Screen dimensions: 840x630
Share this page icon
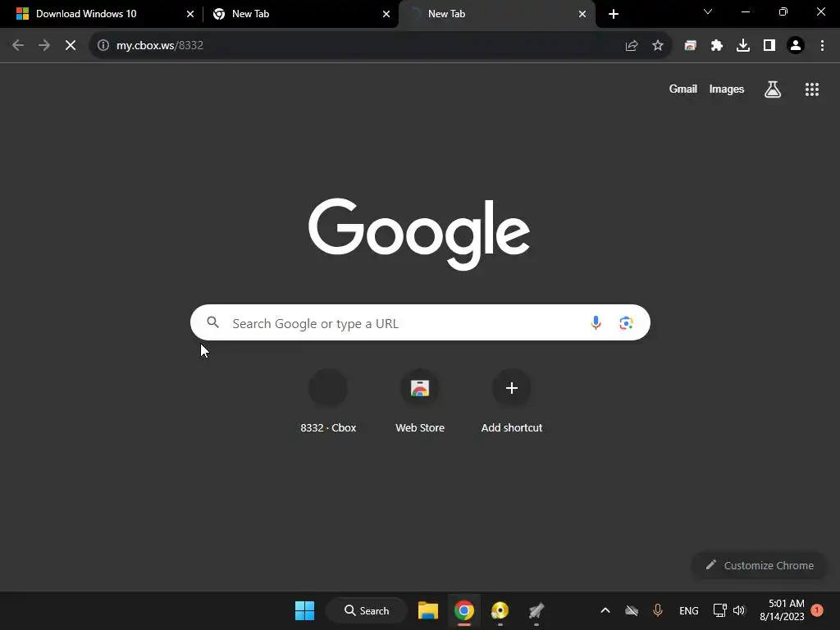[x=632, y=46]
